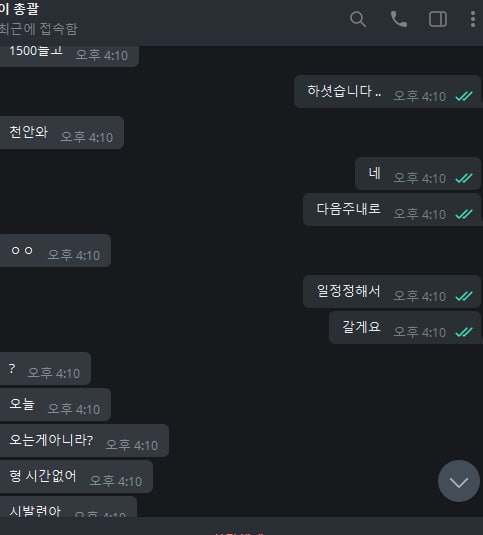Select the '형 시간없어' message bubble

click(x=76, y=477)
